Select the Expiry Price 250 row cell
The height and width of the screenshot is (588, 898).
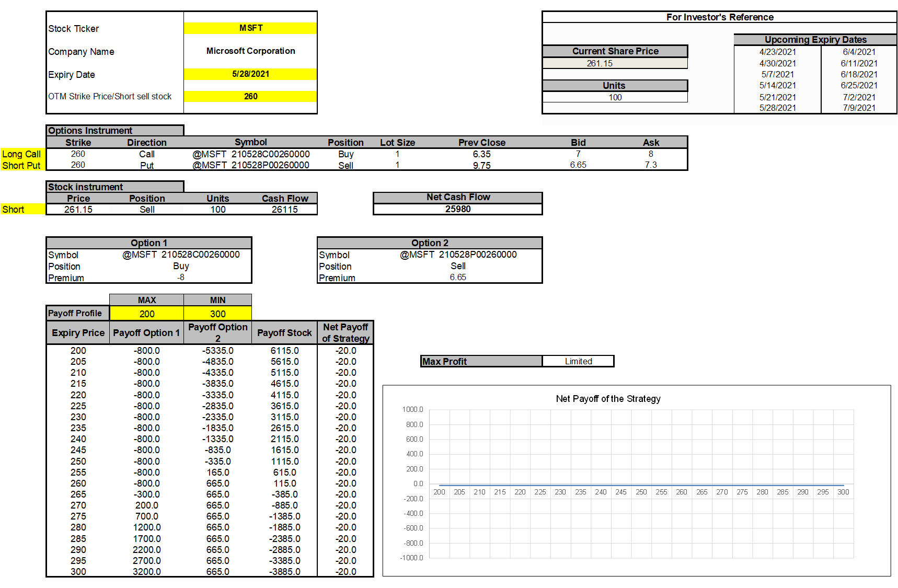point(78,462)
